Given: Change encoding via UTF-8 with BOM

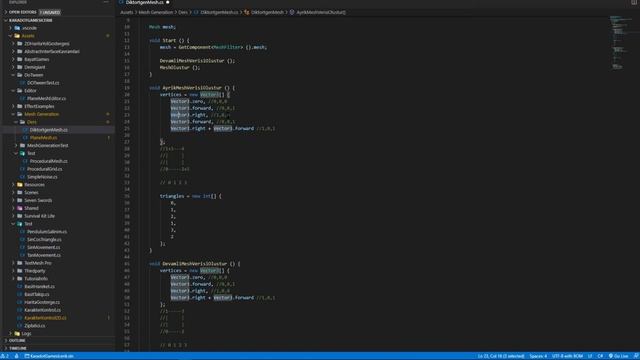Looking at the screenshot, I should pyautogui.click(x=567, y=356).
